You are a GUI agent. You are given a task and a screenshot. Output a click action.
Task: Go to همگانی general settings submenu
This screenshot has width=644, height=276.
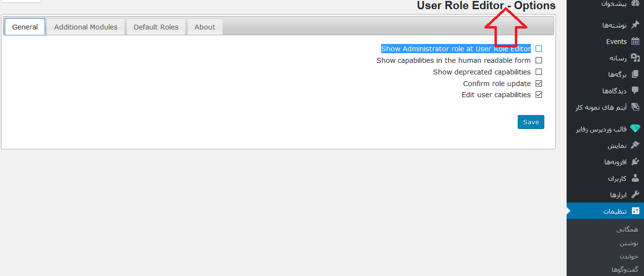(627, 230)
